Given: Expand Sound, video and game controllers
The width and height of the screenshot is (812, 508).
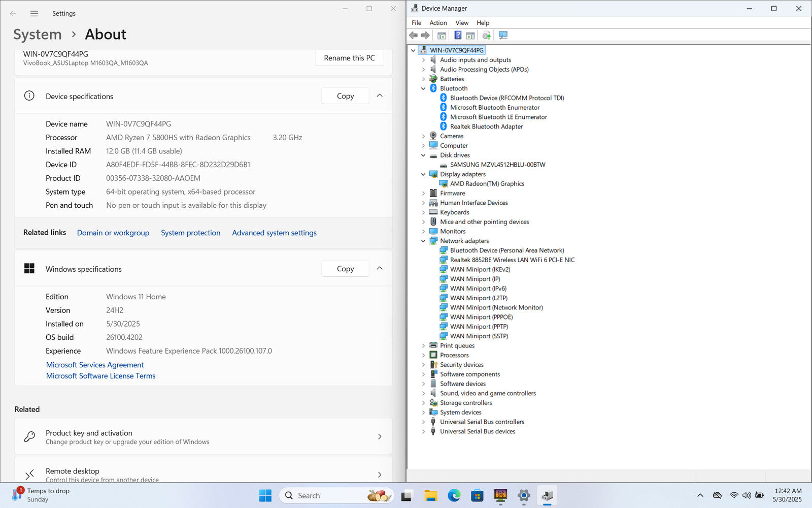Looking at the screenshot, I should pyautogui.click(x=423, y=394).
